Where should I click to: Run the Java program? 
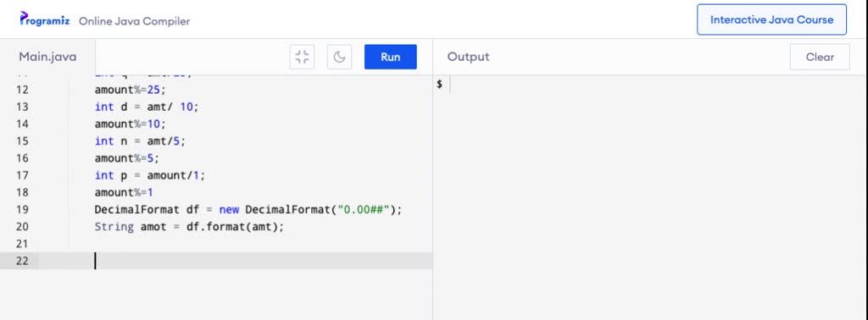point(390,57)
